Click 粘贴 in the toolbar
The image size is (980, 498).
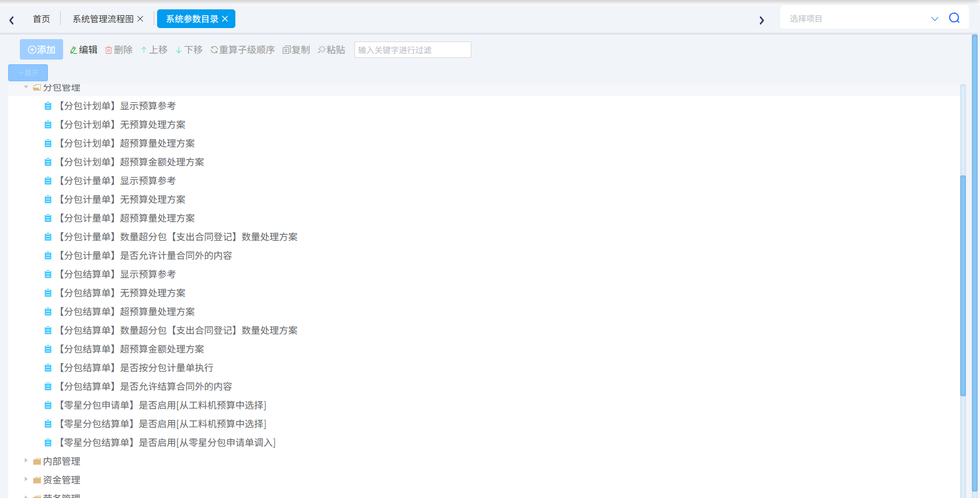point(332,50)
